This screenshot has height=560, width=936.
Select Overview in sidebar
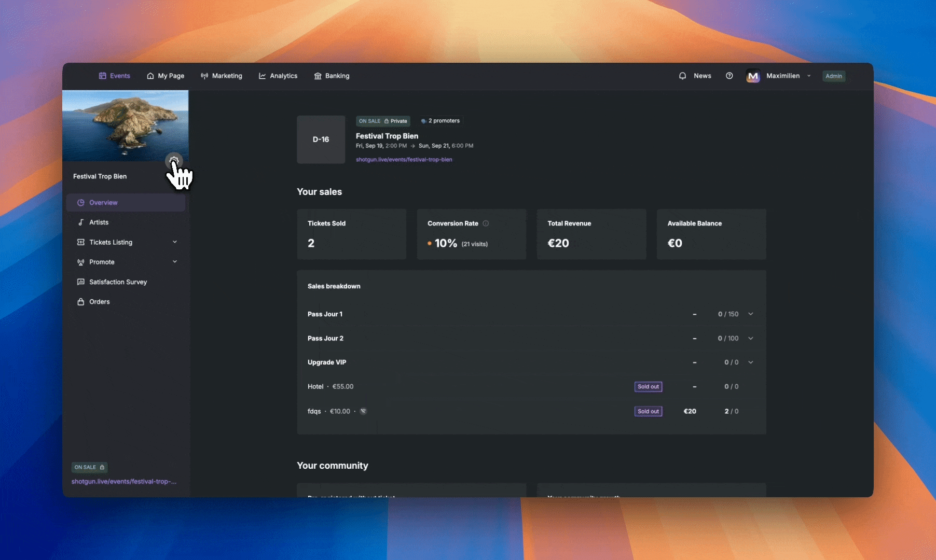click(126, 203)
